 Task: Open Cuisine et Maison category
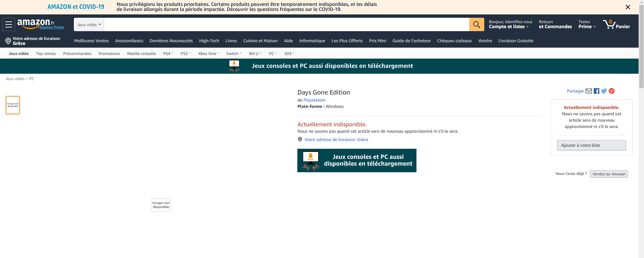260,41
